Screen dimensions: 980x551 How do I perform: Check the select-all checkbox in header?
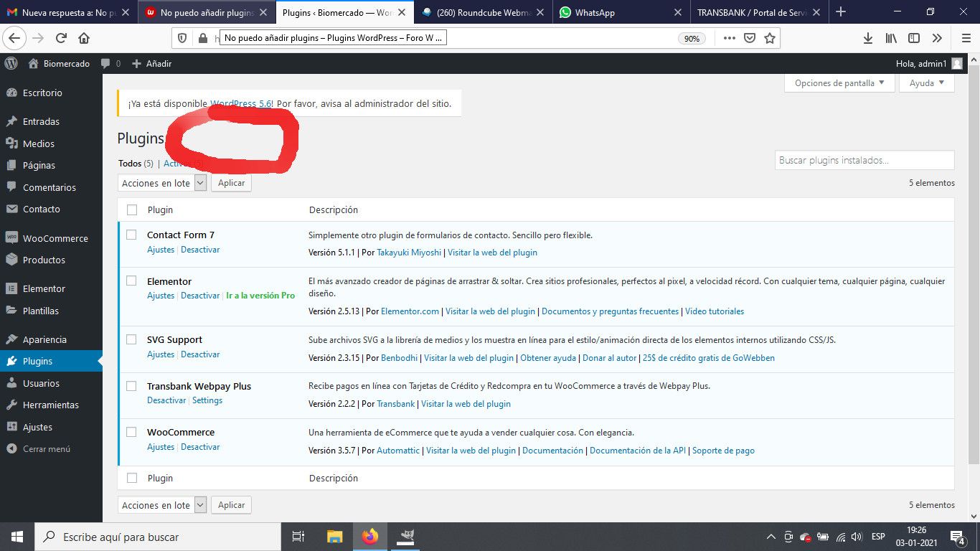[131, 209]
